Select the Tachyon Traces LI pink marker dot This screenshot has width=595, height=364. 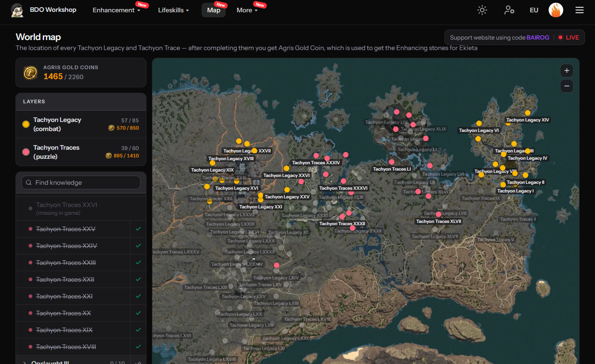tap(392, 162)
